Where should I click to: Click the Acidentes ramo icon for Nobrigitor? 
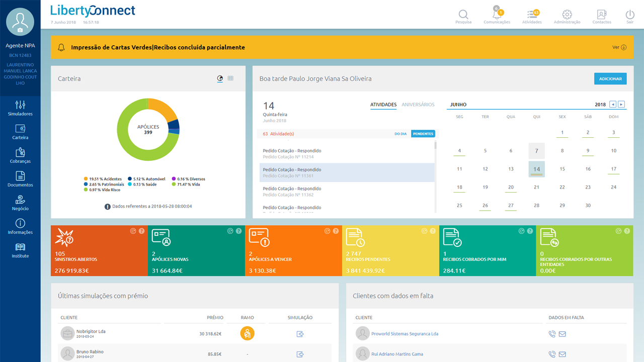(x=247, y=333)
